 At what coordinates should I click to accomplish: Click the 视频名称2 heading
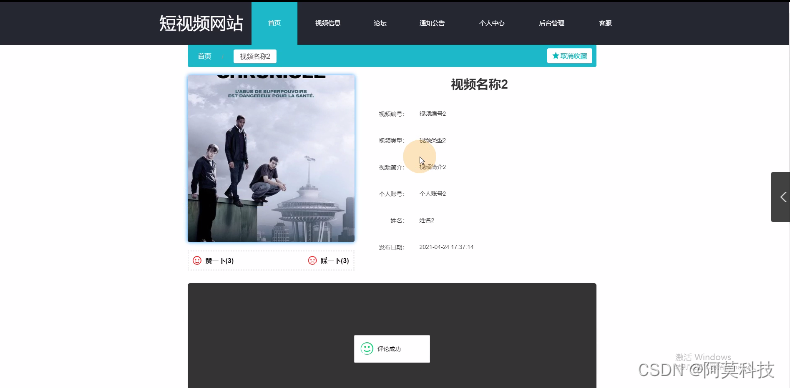pyautogui.click(x=479, y=85)
